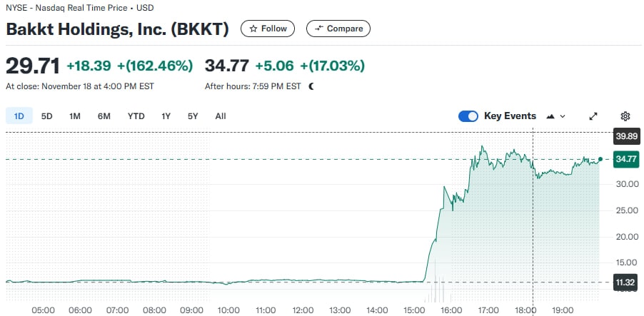The image size is (644, 316).
Task: Expand chart to full screen
Action: pos(593,116)
